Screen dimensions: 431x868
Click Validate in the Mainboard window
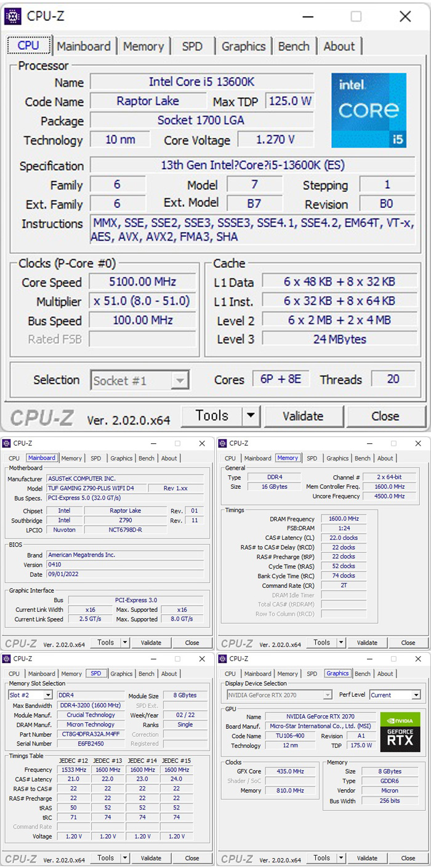[151, 643]
